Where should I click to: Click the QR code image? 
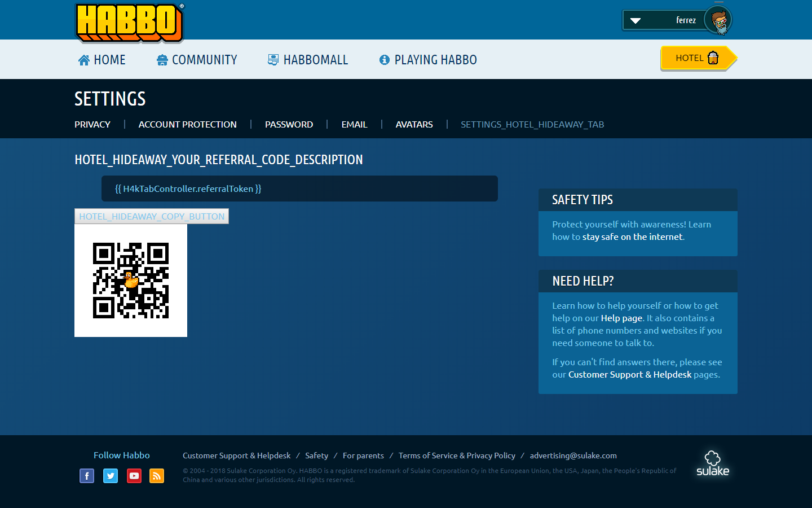tap(130, 280)
